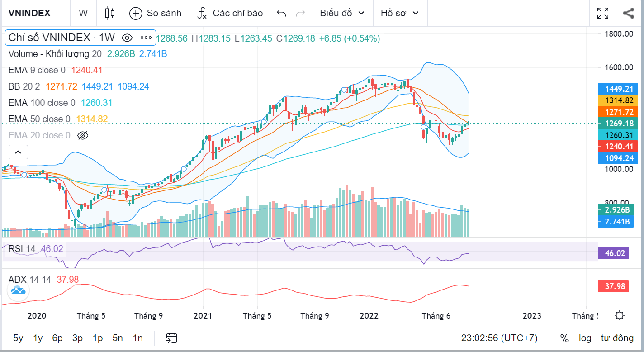Set time range to 1p

[x=98, y=338]
